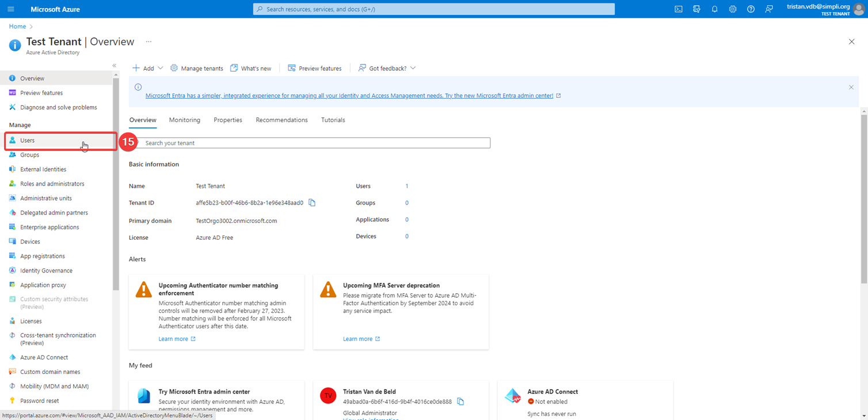Open the Microsoft Entra admin center link

pyautogui.click(x=349, y=96)
